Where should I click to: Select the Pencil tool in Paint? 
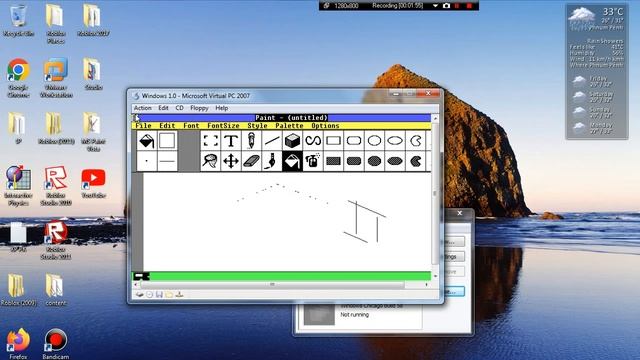251,141
